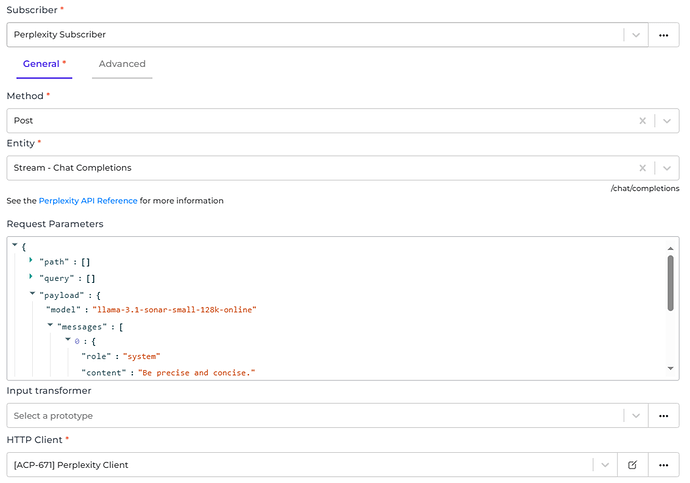Open Subscriber more options ellipsis

pyautogui.click(x=663, y=35)
